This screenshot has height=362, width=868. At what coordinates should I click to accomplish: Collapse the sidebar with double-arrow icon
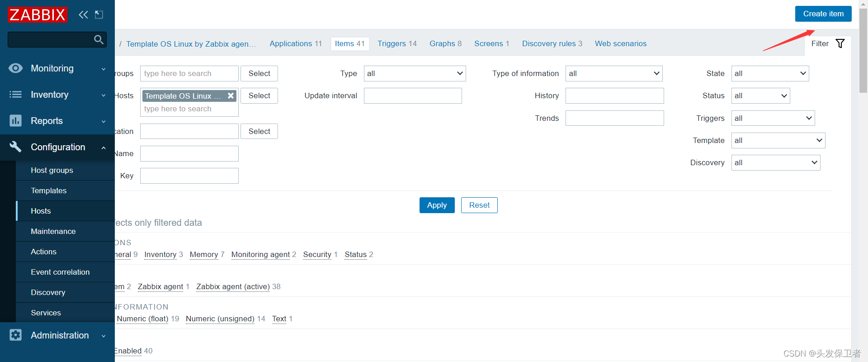[x=83, y=15]
